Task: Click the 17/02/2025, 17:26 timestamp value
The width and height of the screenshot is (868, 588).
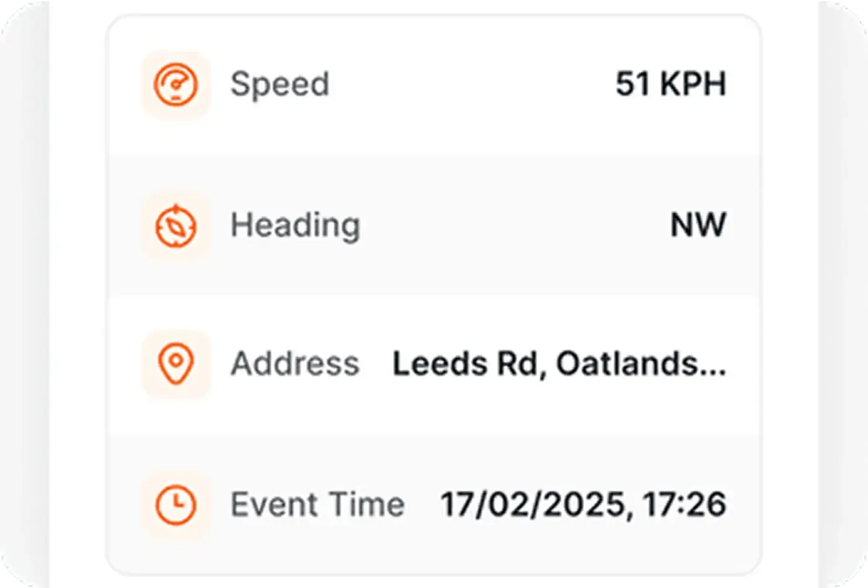Action: click(583, 504)
